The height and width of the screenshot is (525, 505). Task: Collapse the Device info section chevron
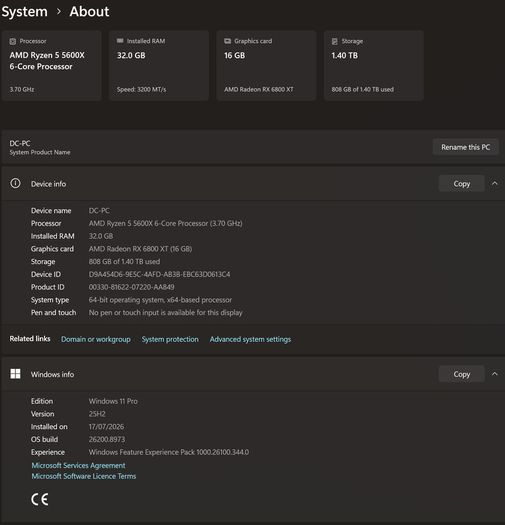(x=495, y=183)
